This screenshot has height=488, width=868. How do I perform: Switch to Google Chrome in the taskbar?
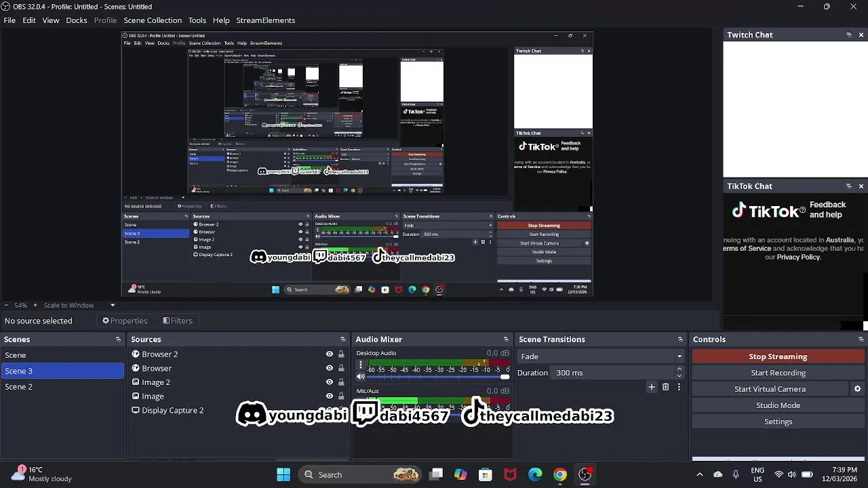(560, 474)
